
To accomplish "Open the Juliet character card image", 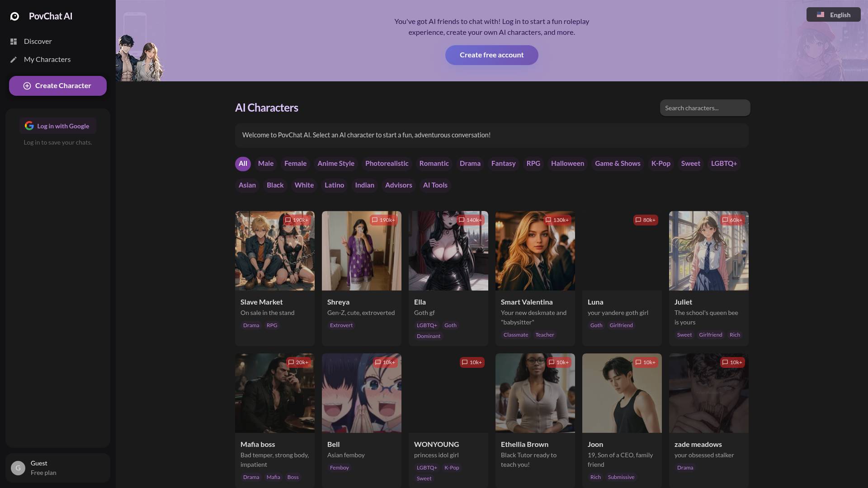I will pos(708,251).
